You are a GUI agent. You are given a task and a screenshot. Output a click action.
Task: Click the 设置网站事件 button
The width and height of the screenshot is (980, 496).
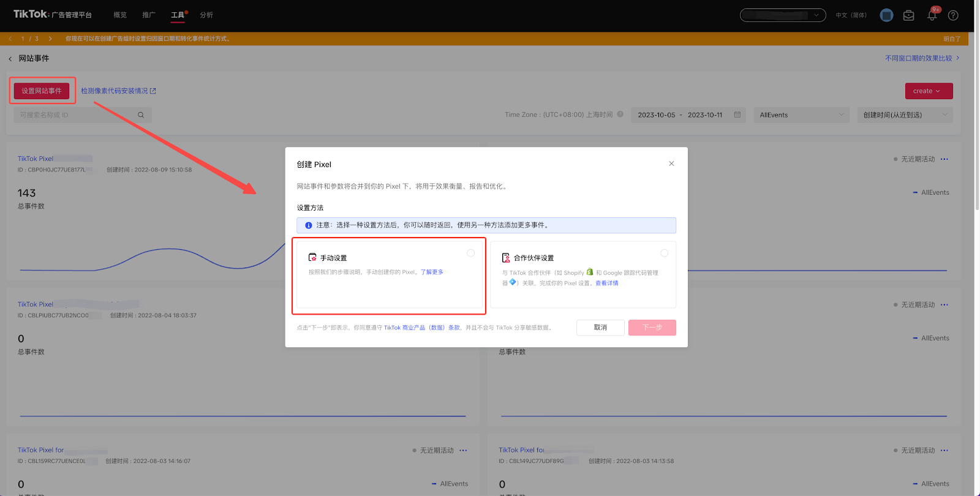coord(42,91)
